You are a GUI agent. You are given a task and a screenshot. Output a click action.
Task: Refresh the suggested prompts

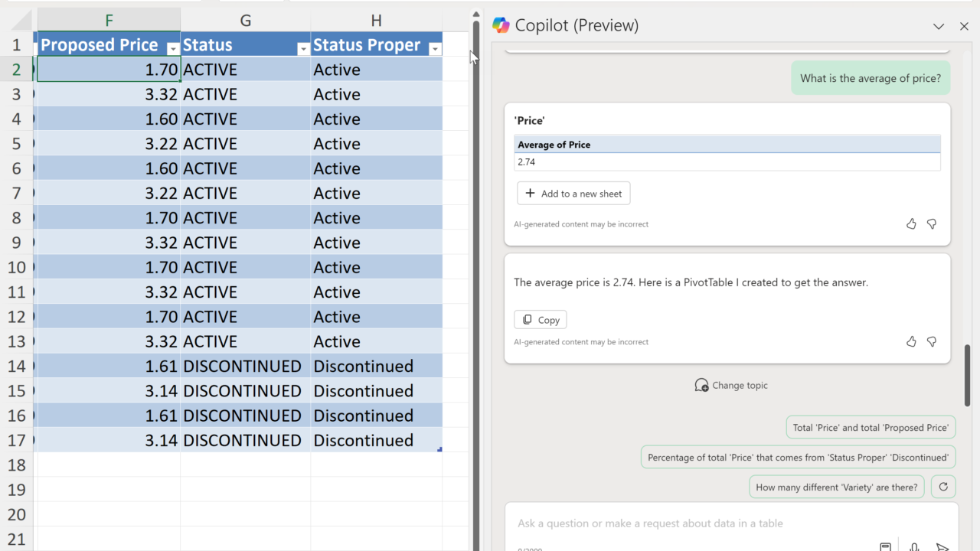943,487
